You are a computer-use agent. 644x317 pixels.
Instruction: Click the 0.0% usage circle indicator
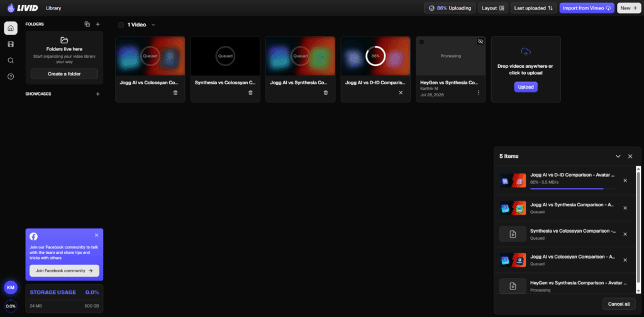[11, 306]
